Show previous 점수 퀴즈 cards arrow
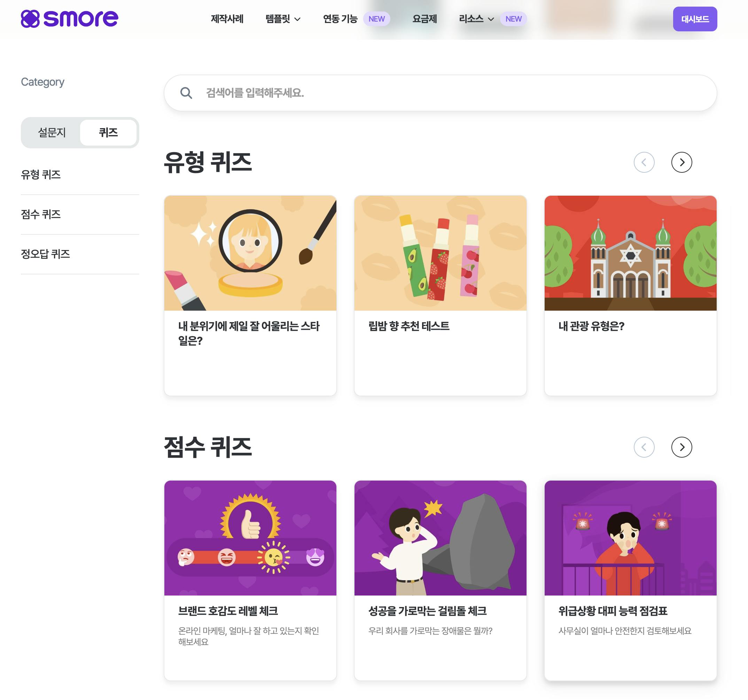The image size is (748, 700). [644, 447]
